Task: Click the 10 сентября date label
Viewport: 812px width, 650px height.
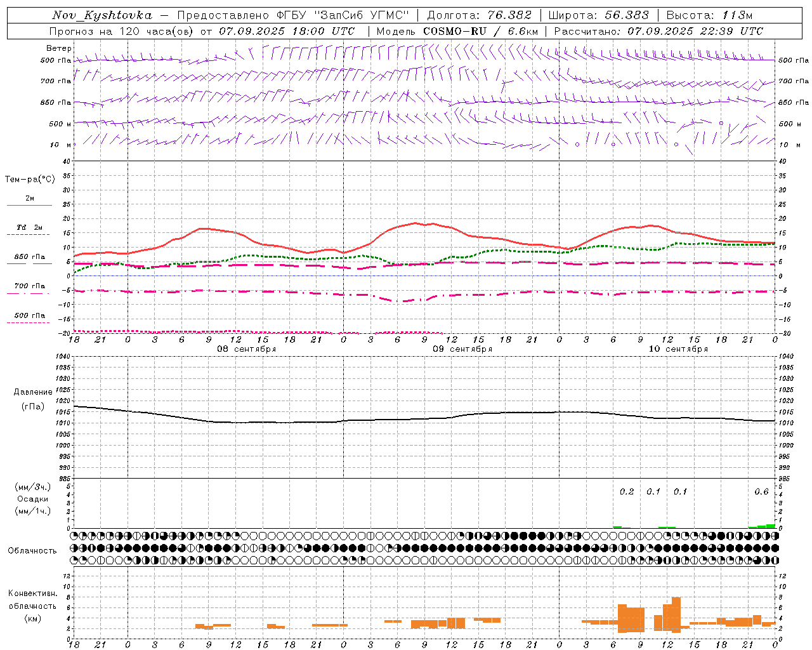Action: coord(678,349)
